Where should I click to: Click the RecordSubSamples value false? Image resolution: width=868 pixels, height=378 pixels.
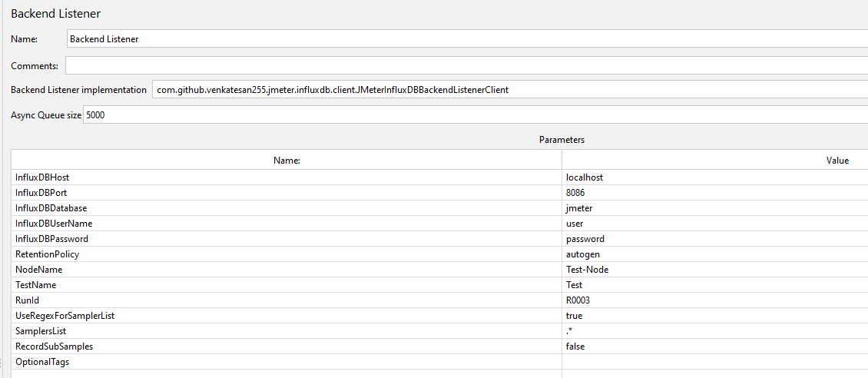coord(575,346)
